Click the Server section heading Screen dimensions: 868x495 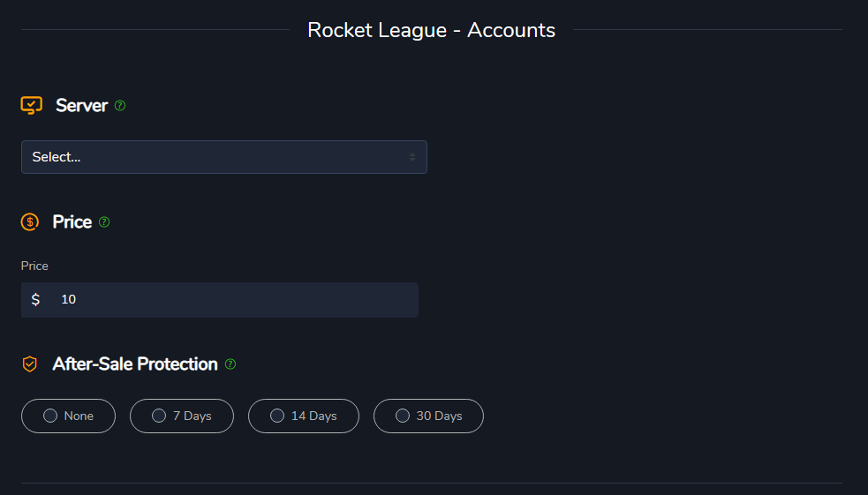pyautogui.click(x=81, y=106)
